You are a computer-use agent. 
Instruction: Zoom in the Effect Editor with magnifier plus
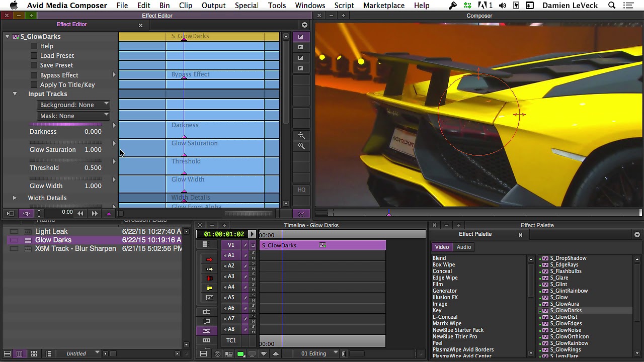[x=301, y=146]
